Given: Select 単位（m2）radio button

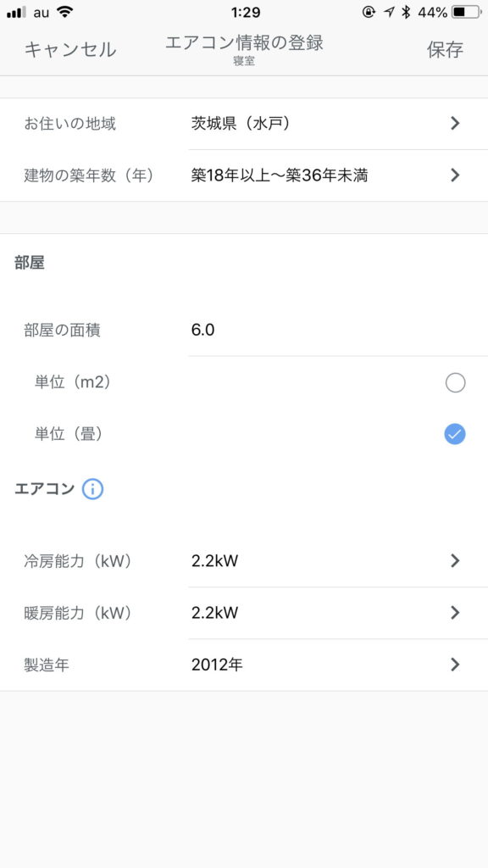Looking at the screenshot, I should pos(455,382).
